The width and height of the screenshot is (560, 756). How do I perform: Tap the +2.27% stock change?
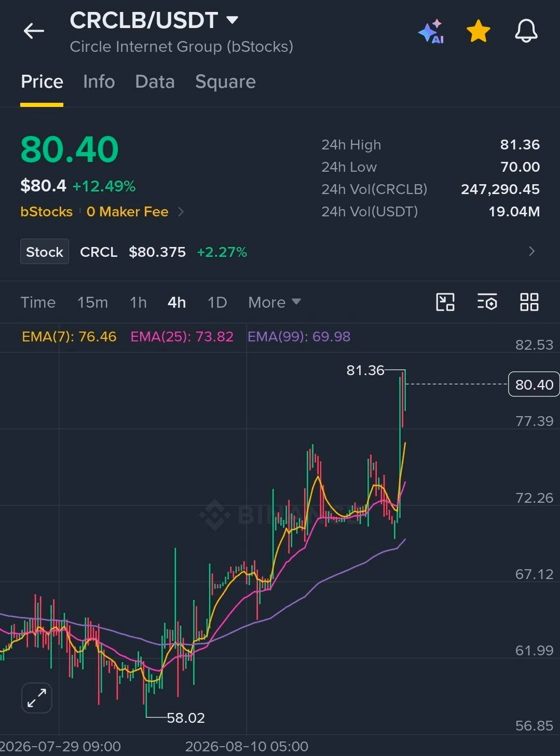coord(222,252)
